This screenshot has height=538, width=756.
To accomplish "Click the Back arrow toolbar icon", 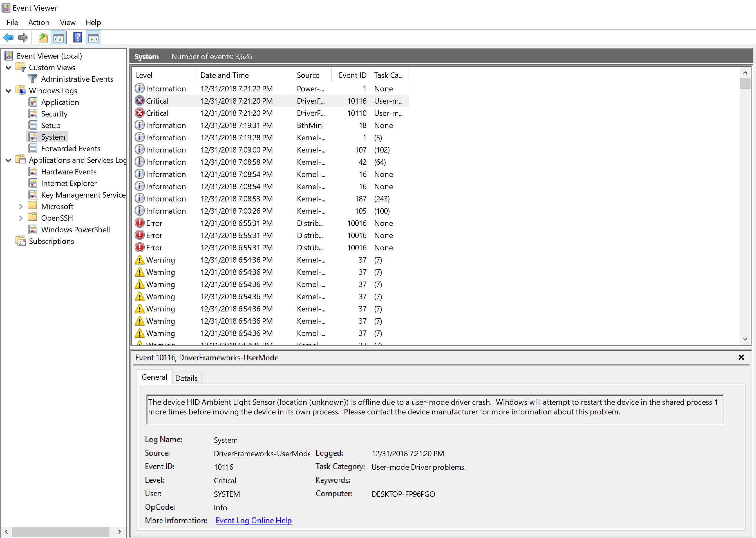I will coord(8,38).
